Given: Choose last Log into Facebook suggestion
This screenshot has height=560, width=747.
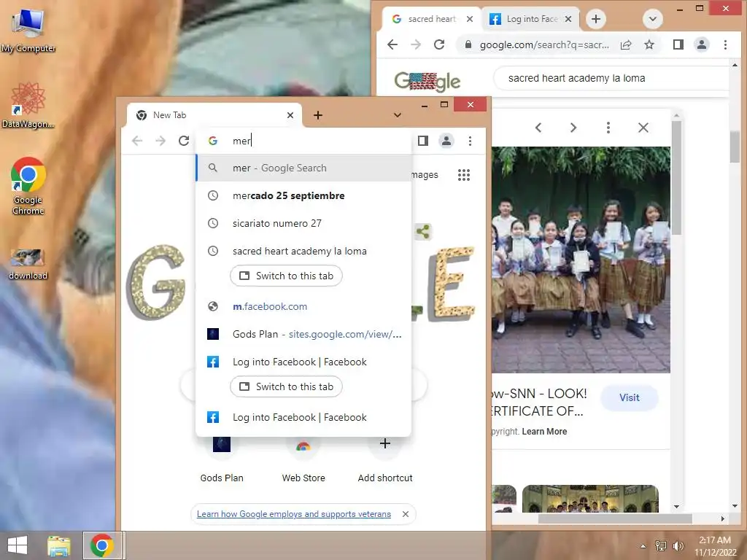Looking at the screenshot, I should pos(303,417).
